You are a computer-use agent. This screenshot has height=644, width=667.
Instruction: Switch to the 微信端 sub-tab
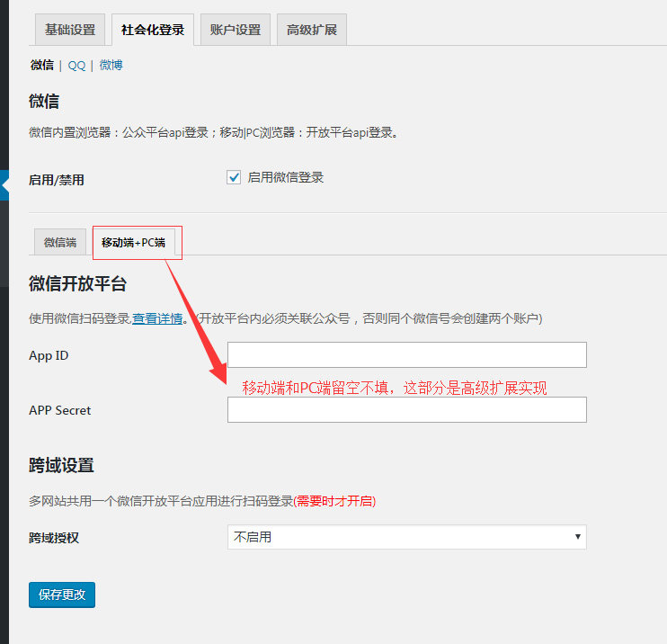[60, 242]
